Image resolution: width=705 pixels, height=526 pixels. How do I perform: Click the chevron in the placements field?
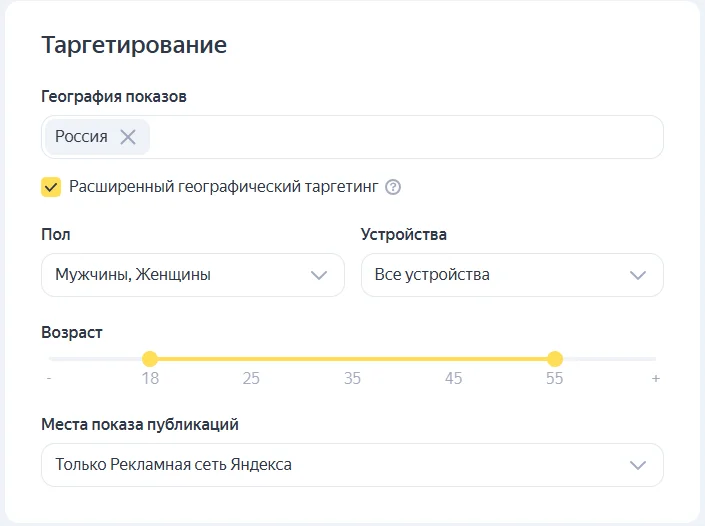(x=638, y=465)
